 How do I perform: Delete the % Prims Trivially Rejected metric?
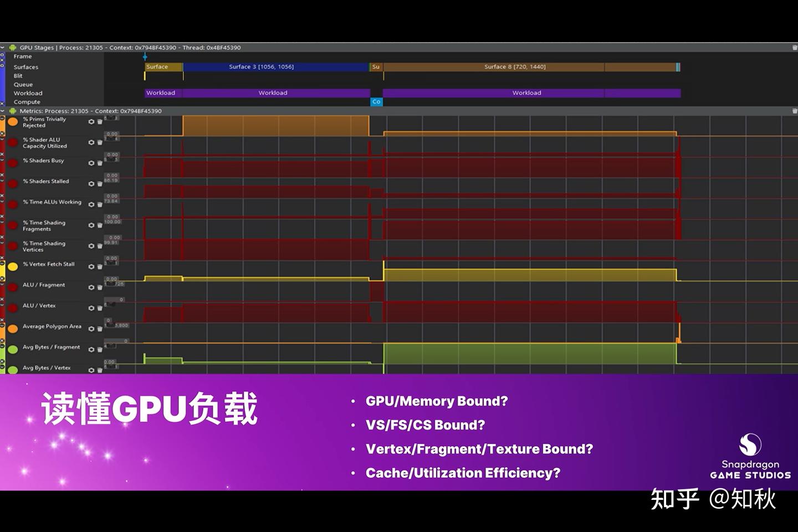pyautogui.click(x=100, y=121)
